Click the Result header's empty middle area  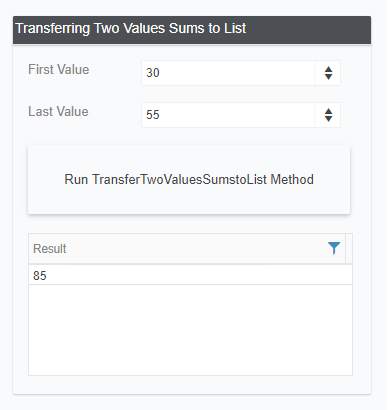pos(197,249)
